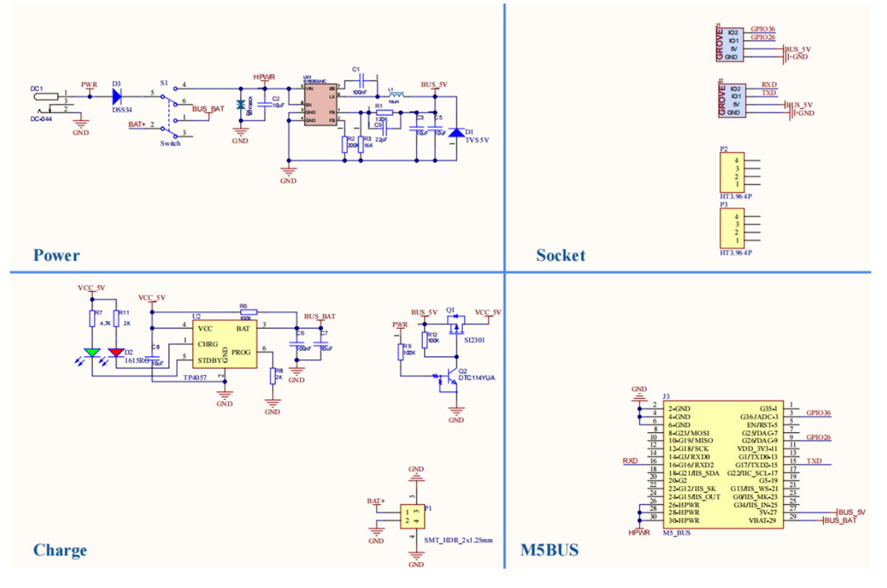887x588 pixels.
Task: Click the BUS_5V net label near D1
Action: point(435,83)
